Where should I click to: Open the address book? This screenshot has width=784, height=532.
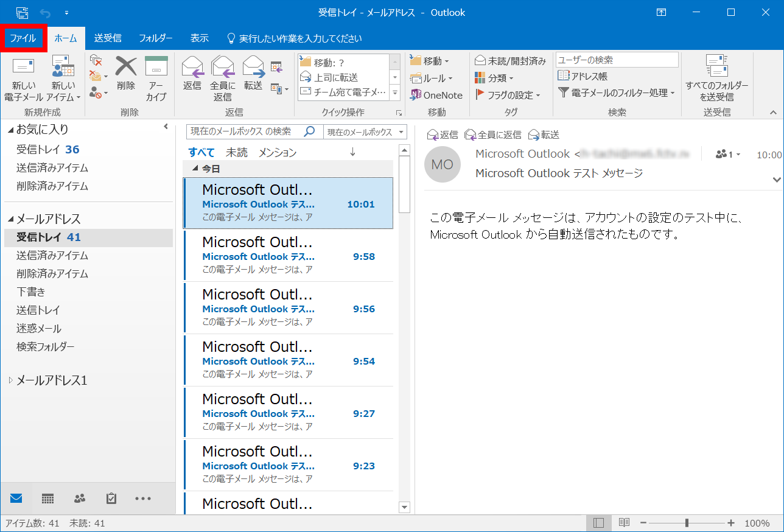tap(583, 76)
